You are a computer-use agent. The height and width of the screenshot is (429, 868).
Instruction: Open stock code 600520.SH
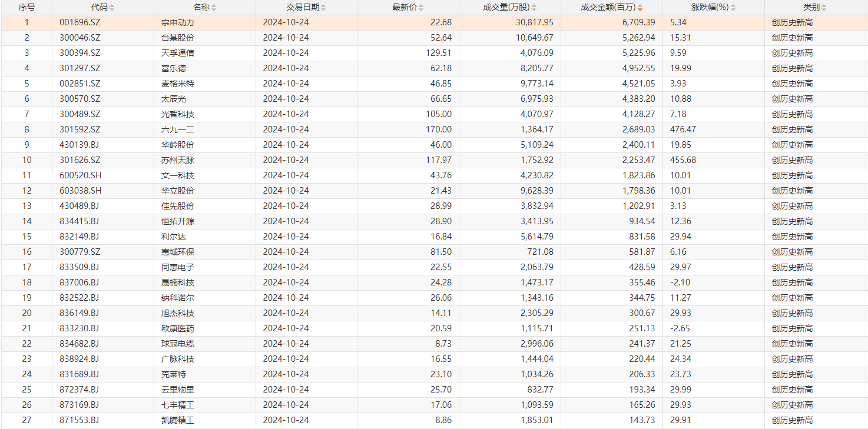81,175
